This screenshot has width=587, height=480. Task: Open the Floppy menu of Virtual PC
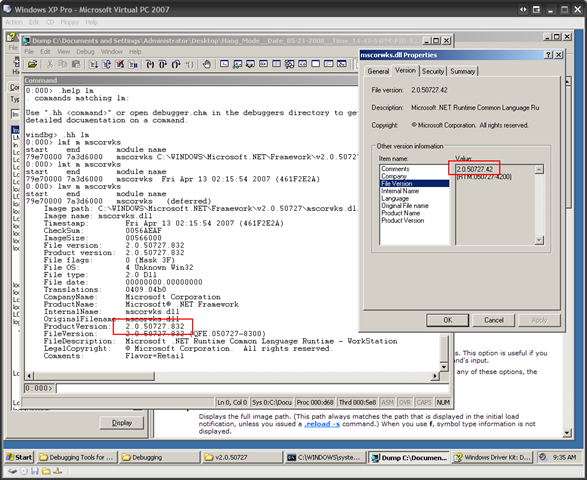[70, 22]
